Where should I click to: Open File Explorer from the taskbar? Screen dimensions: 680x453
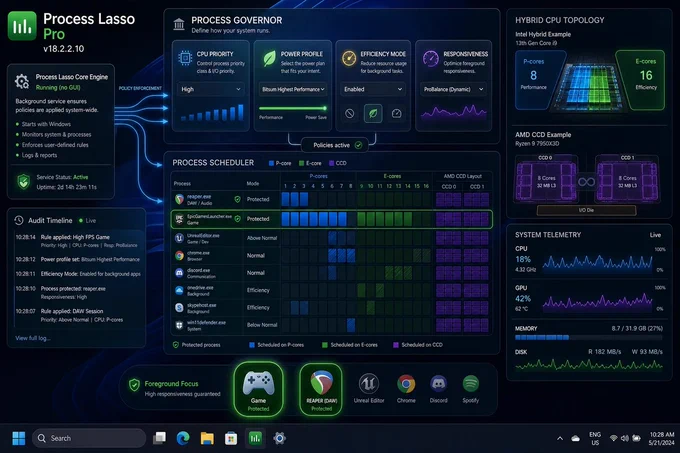click(x=207, y=438)
